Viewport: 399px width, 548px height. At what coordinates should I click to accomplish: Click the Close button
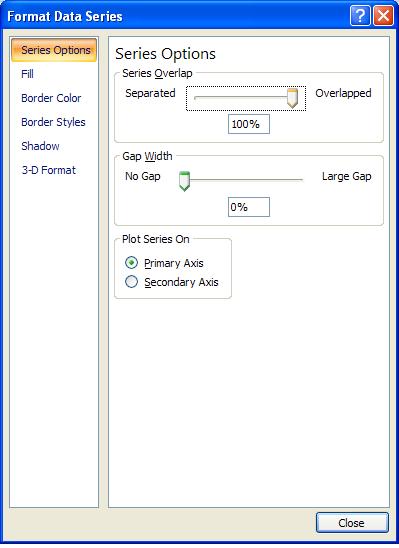point(352,523)
